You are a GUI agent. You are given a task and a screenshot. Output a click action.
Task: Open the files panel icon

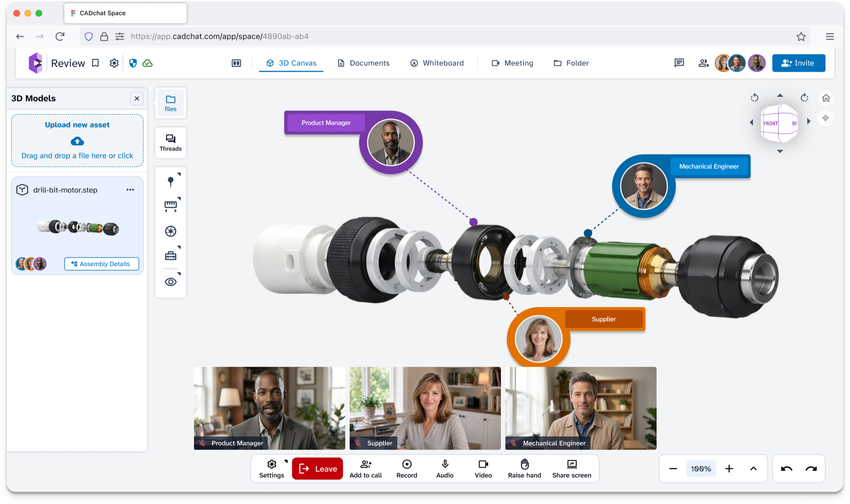[170, 103]
